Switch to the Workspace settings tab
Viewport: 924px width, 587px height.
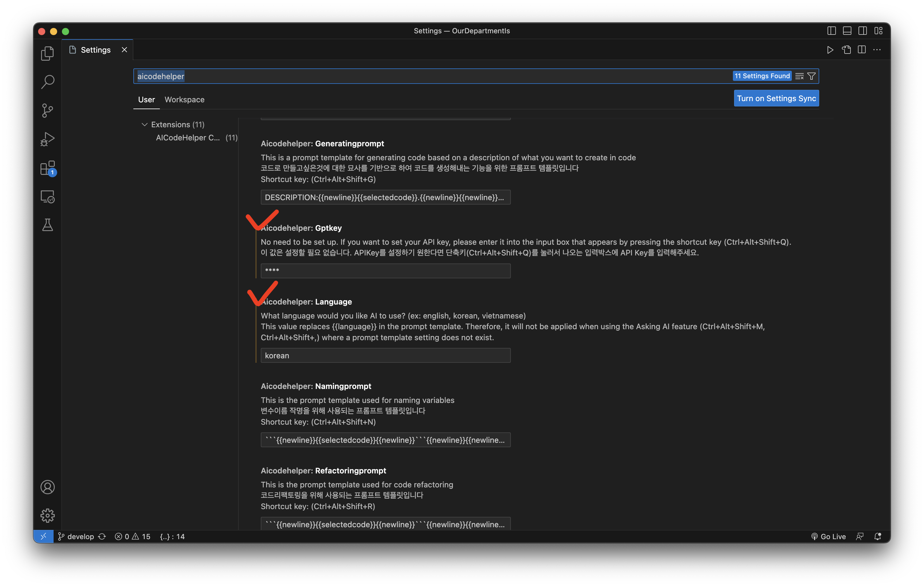coord(184,100)
